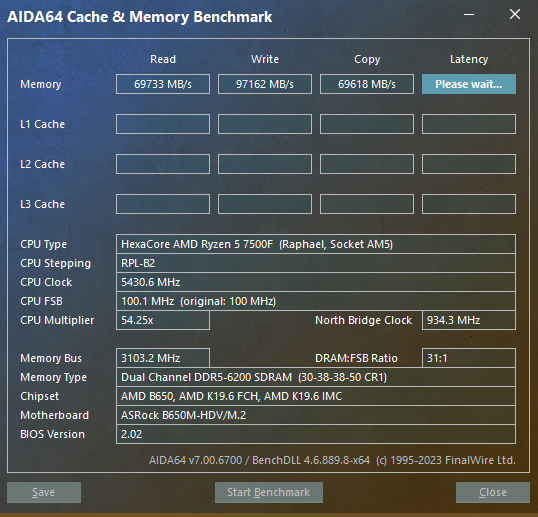Screen dimensions: 538x517
Task: Close the window with the X icon
Action: 515,14
